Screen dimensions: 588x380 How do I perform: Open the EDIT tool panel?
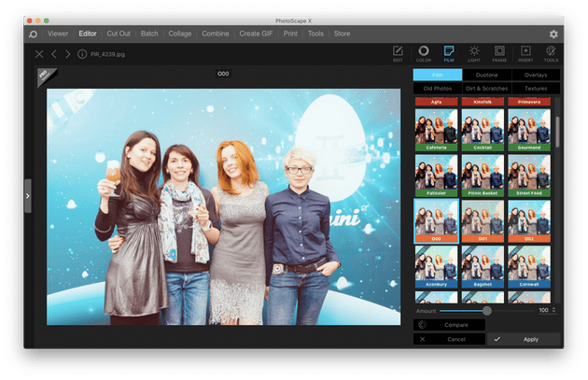point(398,53)
